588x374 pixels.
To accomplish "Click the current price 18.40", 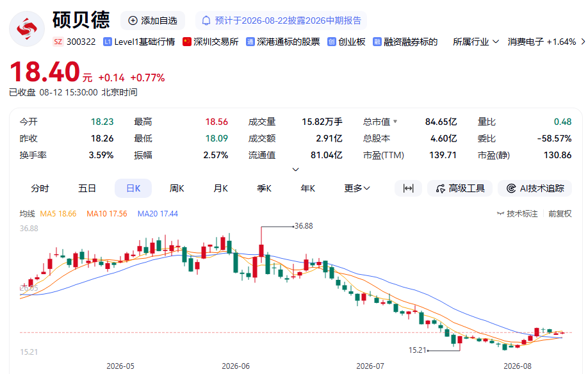I will coord(45,72).
